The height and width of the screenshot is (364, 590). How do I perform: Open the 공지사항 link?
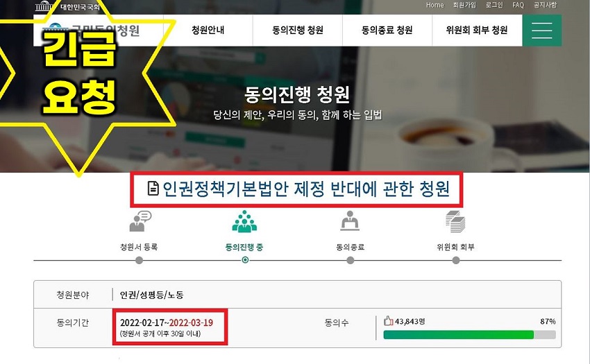click(x=545, y=5)
